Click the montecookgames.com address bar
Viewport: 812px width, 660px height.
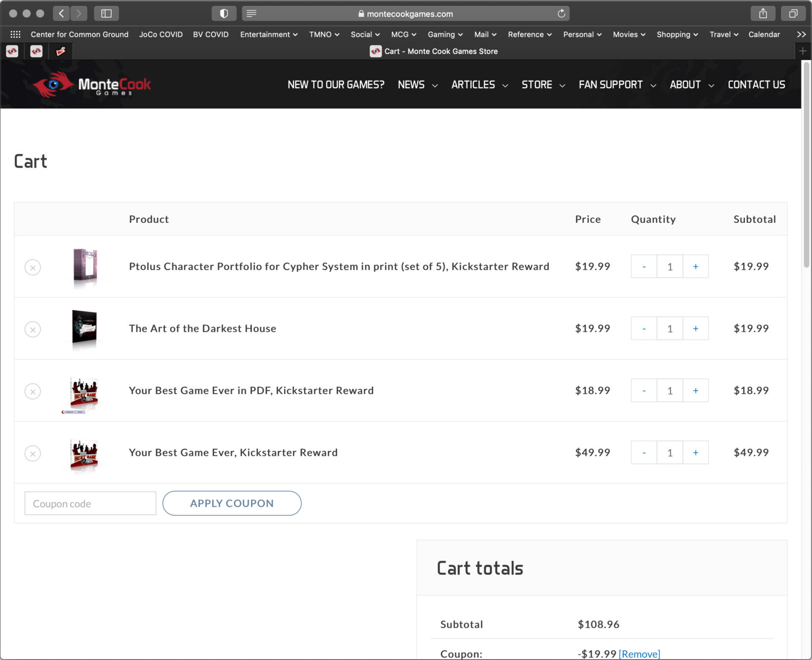pyautogui.click(x=405, y=14)
